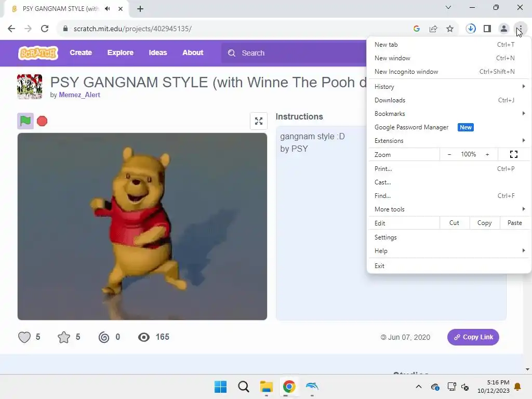Expand the More tools submenu
Viewport: 532px width, 399px height.
coord(449,209)
